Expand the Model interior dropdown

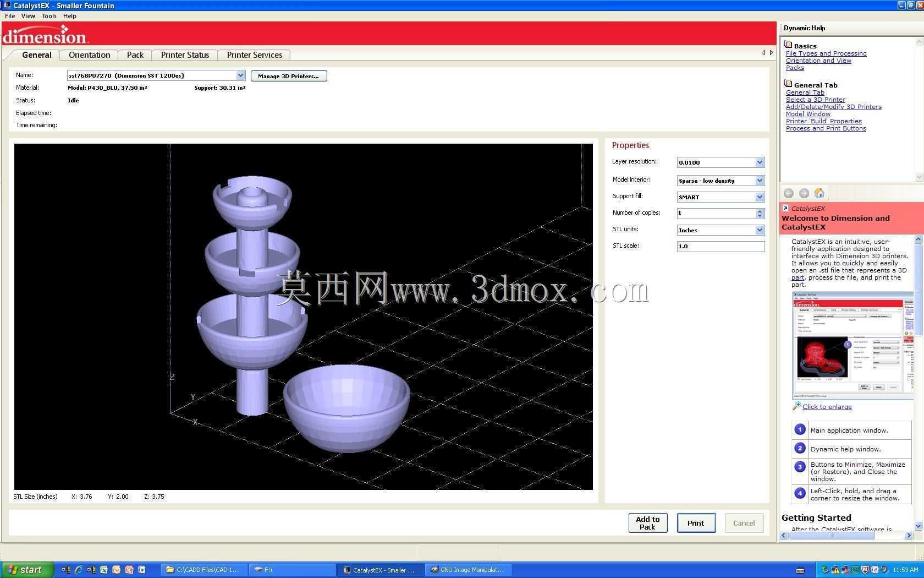[x=760, y=181]
